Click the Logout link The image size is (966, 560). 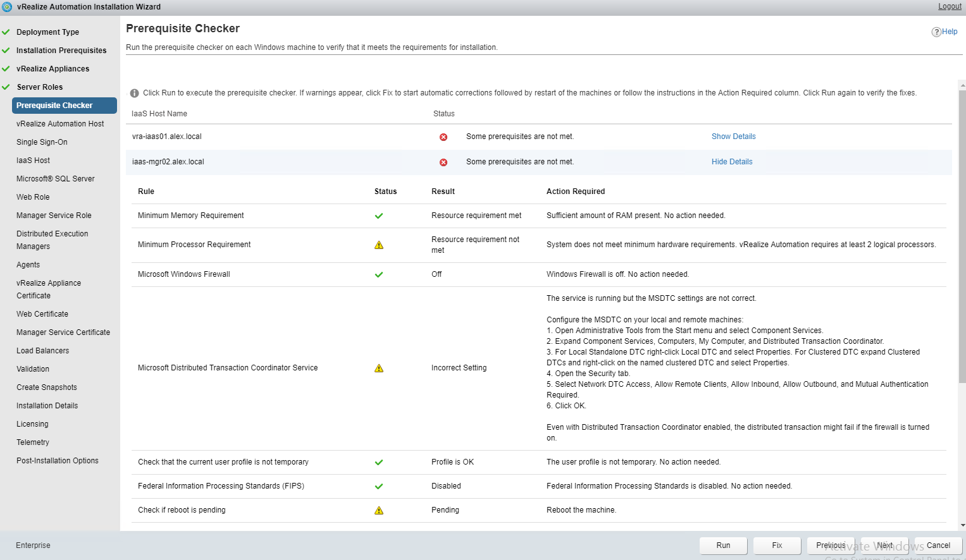(x=950, y=6)
